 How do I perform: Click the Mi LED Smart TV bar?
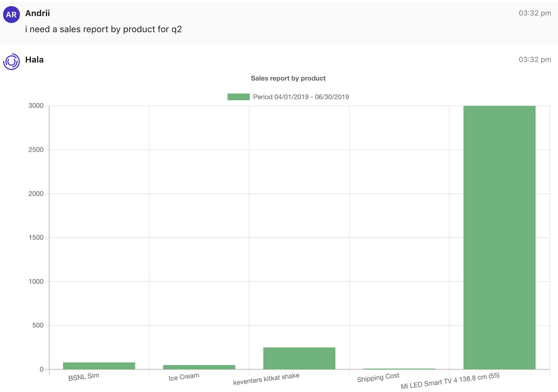499,237
